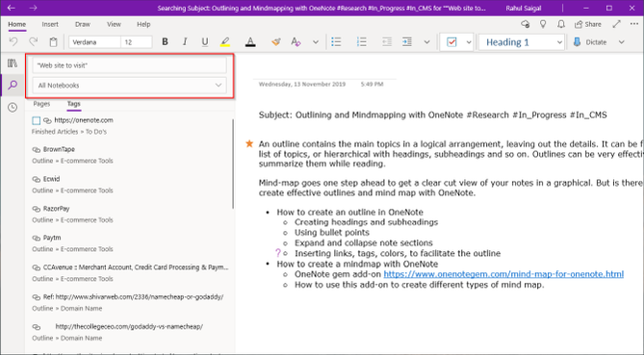Screen dimensions: 644x355
Task: Go forward with the forward arrow
Action: [34, 8]
